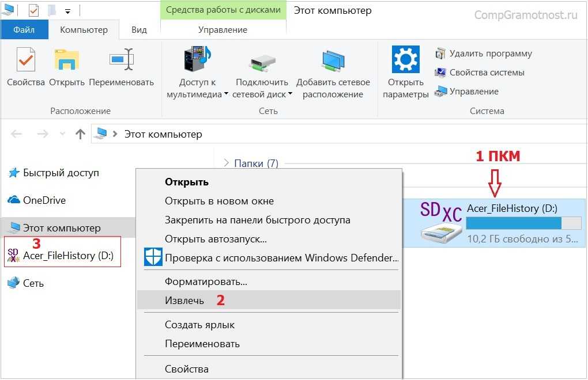Open the recent locations dropdown arrow
Viewport: 588px width, 380px height.
tap(62, 134)
